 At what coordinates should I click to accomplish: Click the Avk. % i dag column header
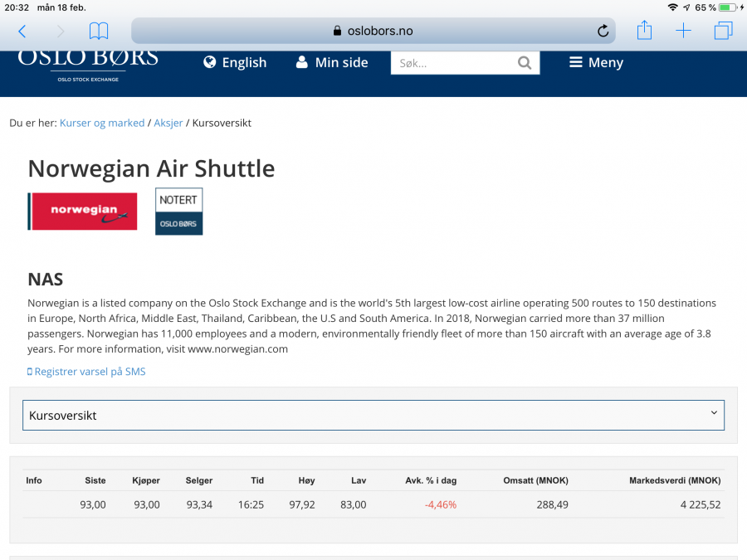coord(431,480)
